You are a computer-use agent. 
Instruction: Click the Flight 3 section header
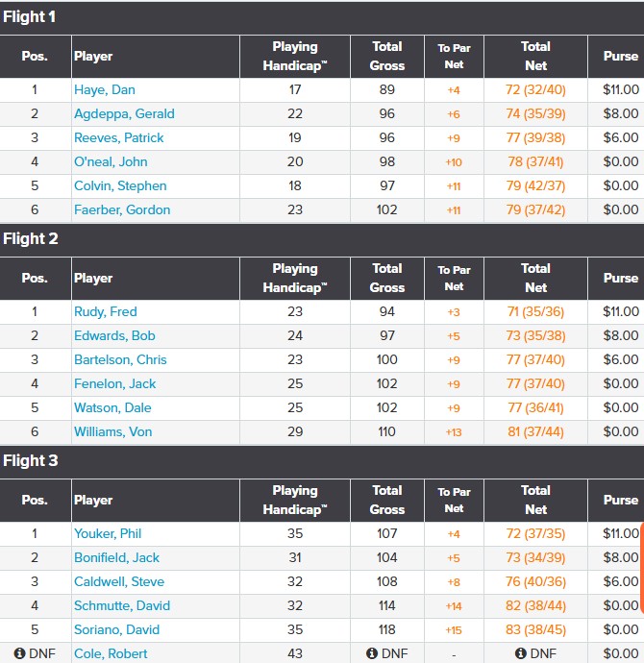pyautogui.click(x=31, y=460)
